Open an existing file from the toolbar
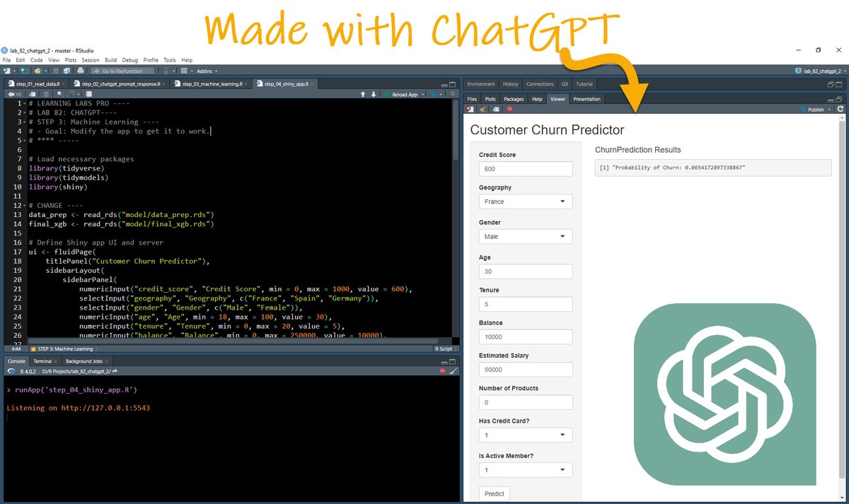 tap(37, 71)
